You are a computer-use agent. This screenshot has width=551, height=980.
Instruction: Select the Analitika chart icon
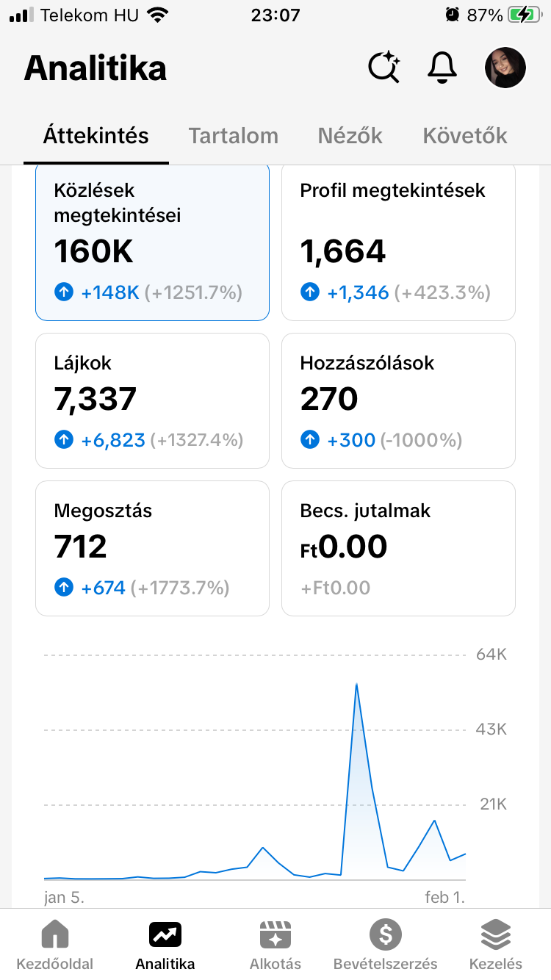165,935
